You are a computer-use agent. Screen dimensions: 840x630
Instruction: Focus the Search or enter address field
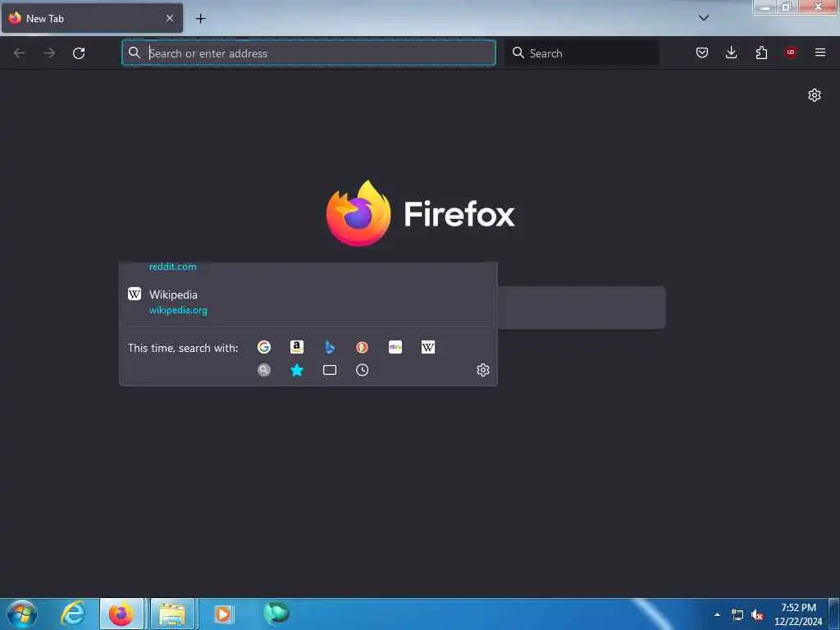[308, 53]
